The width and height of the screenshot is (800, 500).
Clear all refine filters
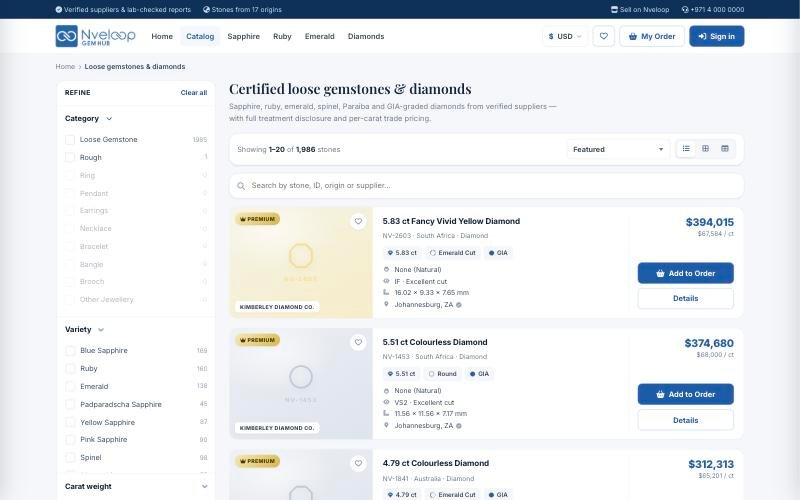click(194, 92)
